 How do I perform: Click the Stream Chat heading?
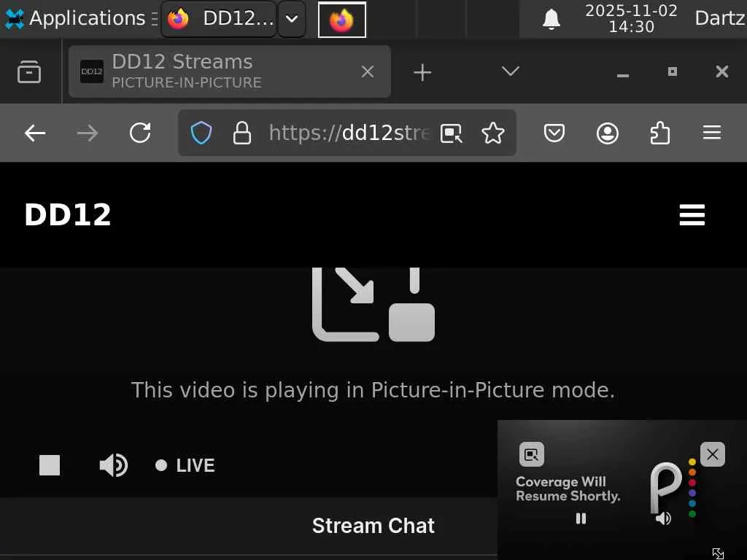point(373,526)
